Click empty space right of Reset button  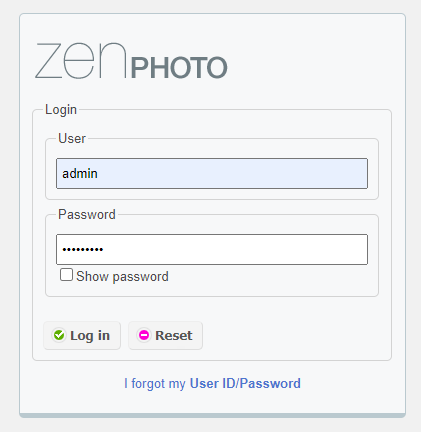tap(295, 335)
